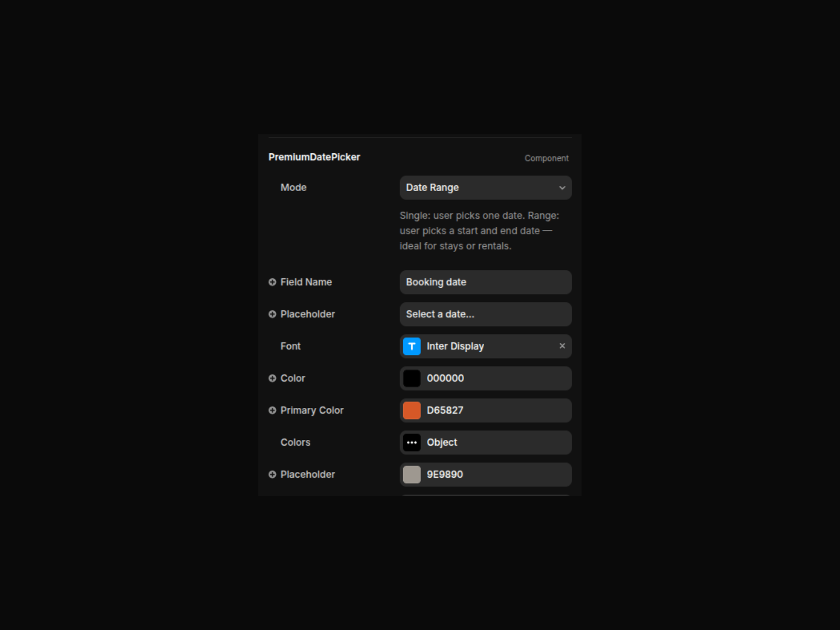This screenshot has height=630, width=840.
Task: Click plus icon beside the 9E9890 Placeholder row
Action: tap(272, 474)
